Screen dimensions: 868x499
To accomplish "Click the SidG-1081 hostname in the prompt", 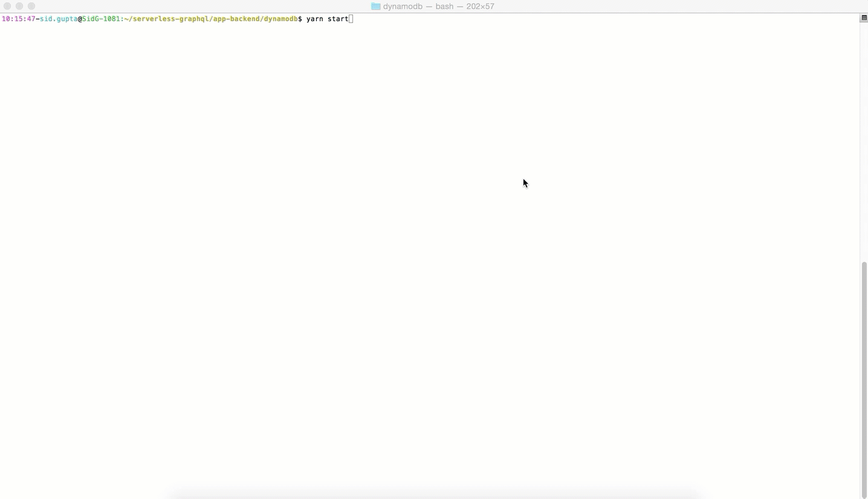I will [101, 19].
